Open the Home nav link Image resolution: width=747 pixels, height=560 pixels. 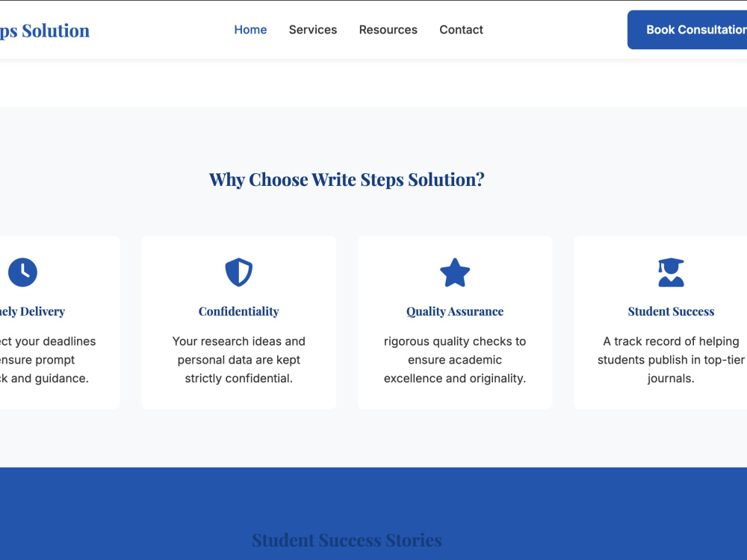pyautogui.click(x=250, y=30)
